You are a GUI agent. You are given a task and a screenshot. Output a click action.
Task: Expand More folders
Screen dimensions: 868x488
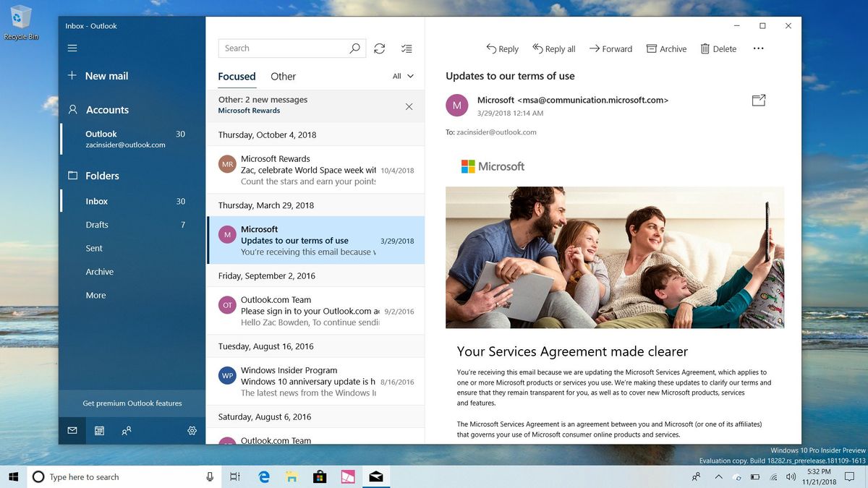click(132, 295)
